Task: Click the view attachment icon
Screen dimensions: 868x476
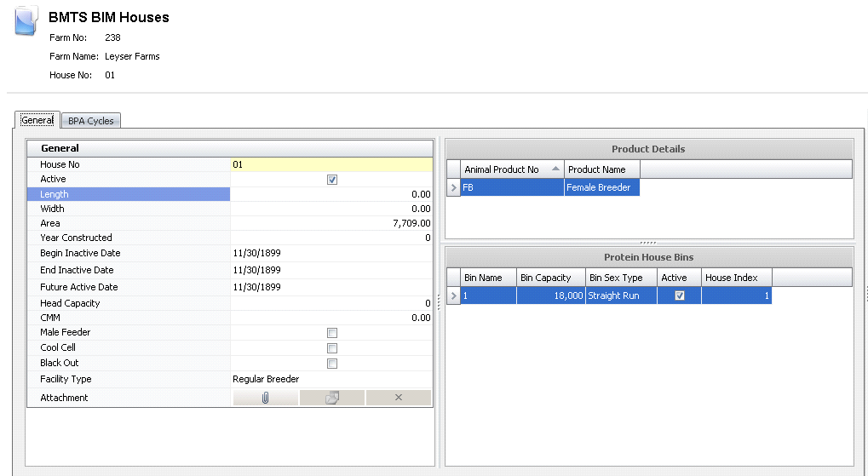Action: pos(331,398)
